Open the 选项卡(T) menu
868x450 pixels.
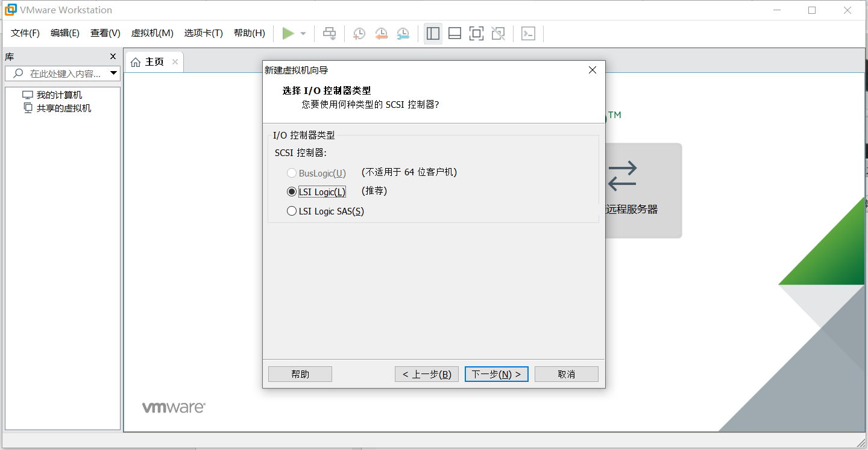[x=204, y=33]
